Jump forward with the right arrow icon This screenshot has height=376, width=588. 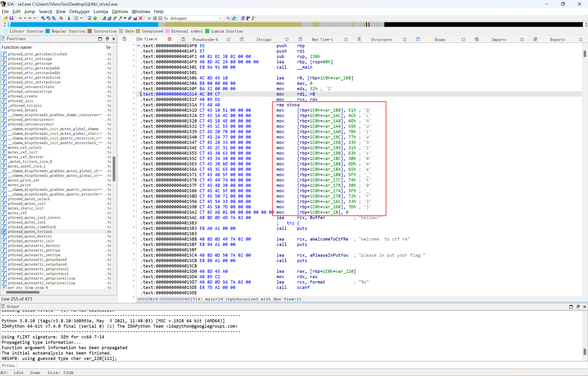(x=30, y=18)
